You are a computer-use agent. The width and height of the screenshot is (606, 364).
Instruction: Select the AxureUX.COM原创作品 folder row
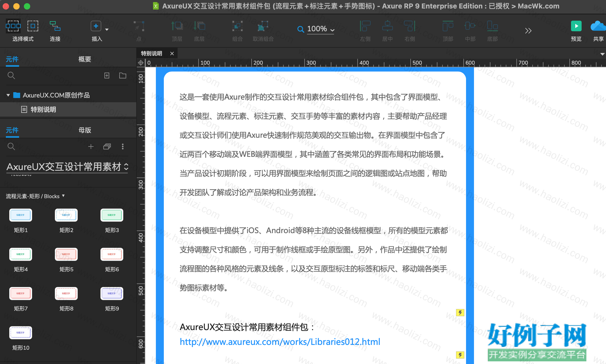68,95
